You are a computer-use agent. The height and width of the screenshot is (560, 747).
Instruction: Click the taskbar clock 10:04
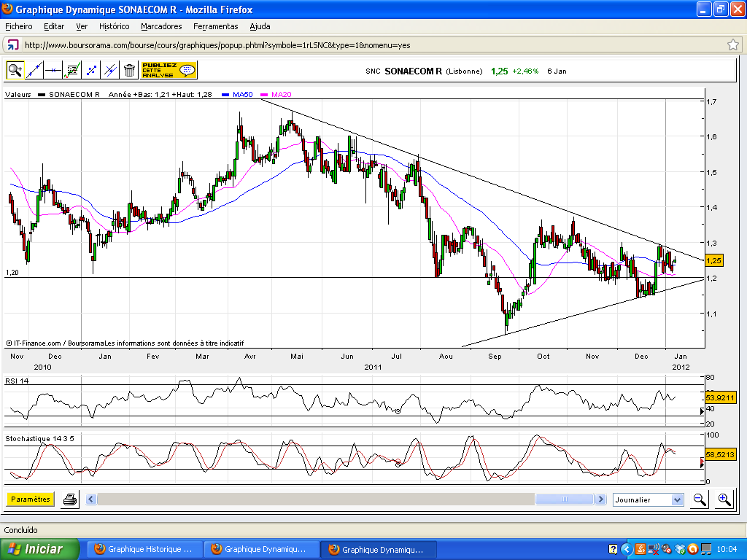point(727,550)
